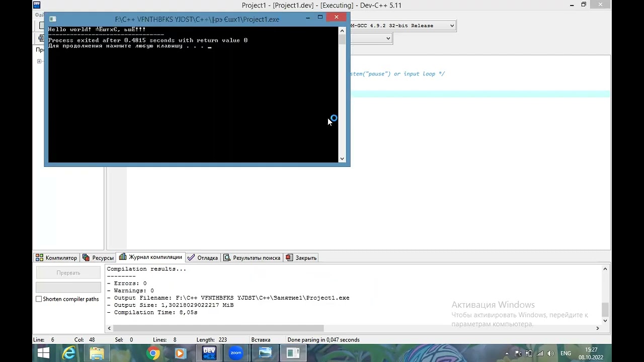
Task: Click the Журнал компиляции chart icon
Action: [123, 257]
